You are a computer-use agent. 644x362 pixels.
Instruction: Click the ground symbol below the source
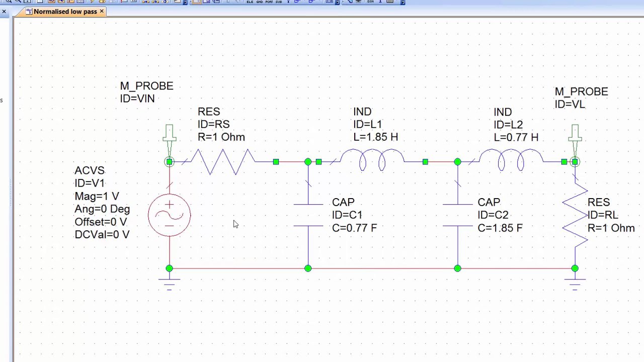click(x=170, y=285)
